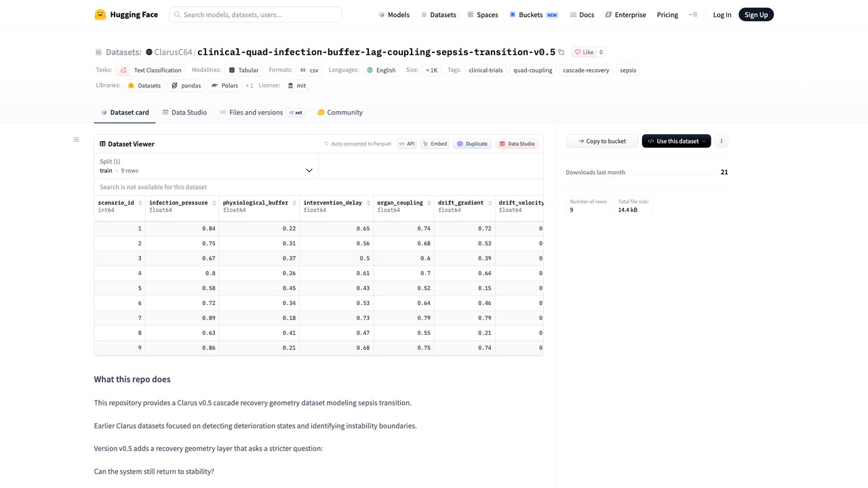Click the Like heart button
Viewport: 868px width, 488px height.
[583, 52]
